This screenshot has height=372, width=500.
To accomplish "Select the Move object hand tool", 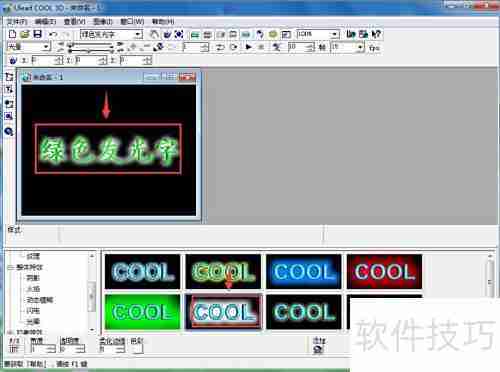I will 154,34.
